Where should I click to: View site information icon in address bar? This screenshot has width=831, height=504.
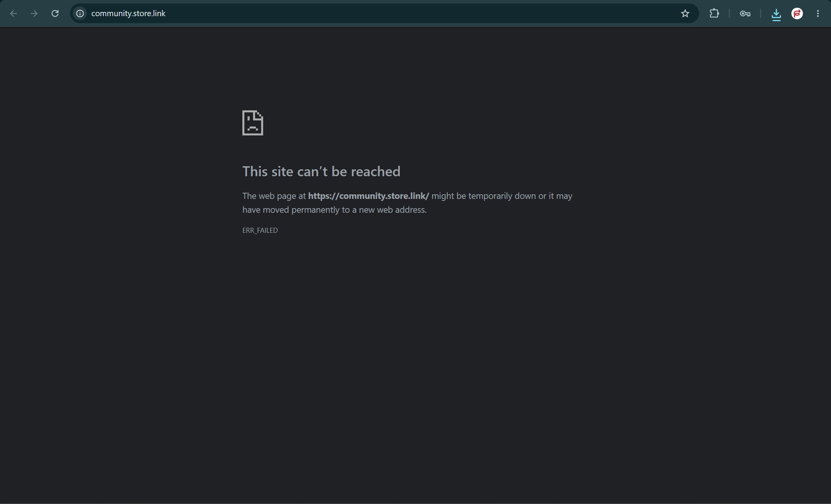click(80, 13)
